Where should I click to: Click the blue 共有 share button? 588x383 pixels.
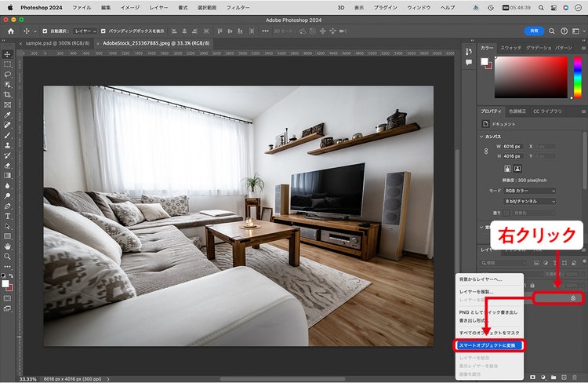tap(534, 31)
